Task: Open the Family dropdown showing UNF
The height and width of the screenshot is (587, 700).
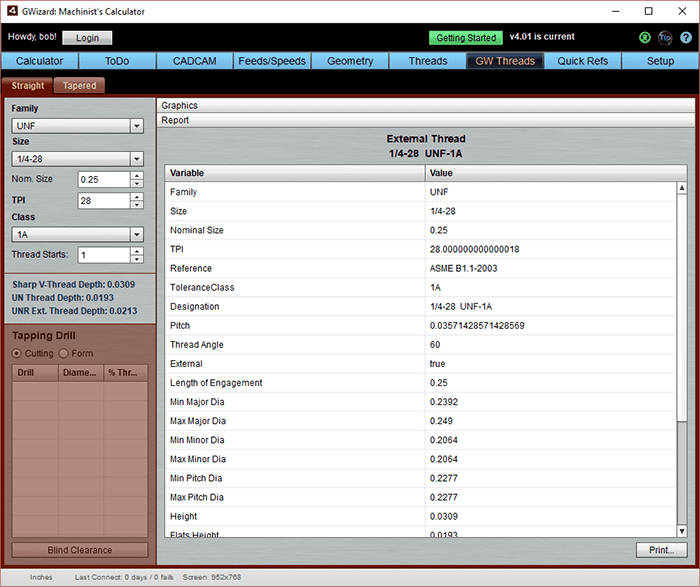Action: coord(137,126)
